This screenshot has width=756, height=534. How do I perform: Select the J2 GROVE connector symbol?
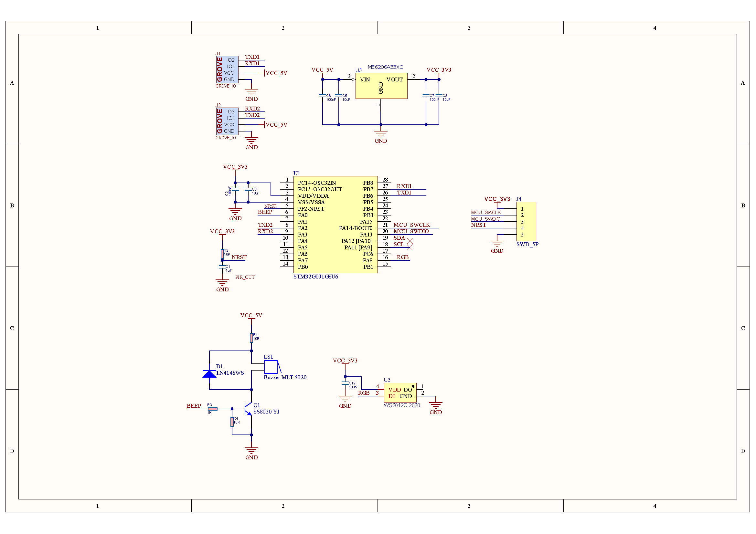[x=227, y=121]
